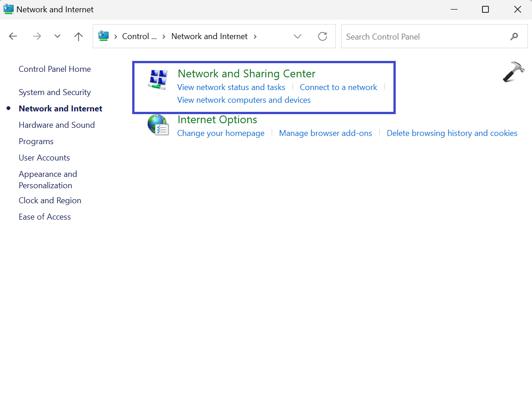
Task: Open the recent locations dropdown arrow
Action: pos(57,36)
